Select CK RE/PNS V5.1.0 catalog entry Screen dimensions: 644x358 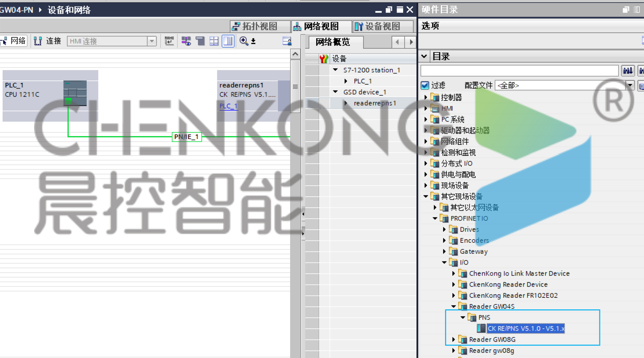[525, 328]
